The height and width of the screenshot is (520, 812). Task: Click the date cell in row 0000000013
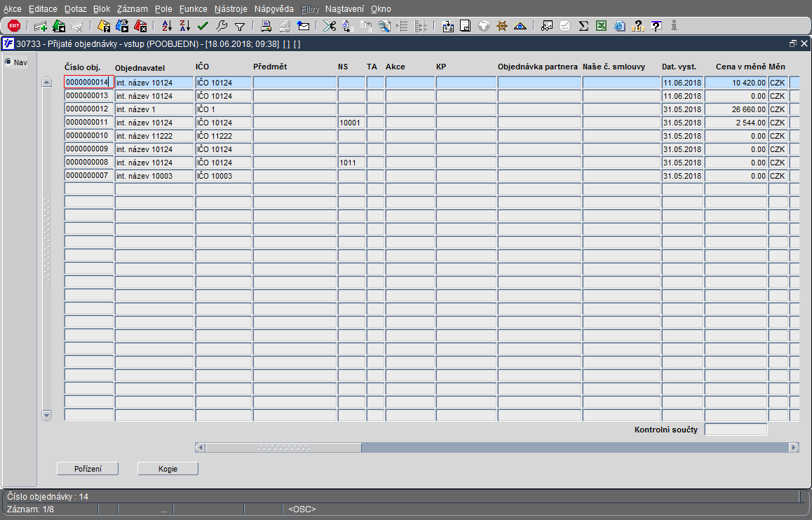[682, 96]
